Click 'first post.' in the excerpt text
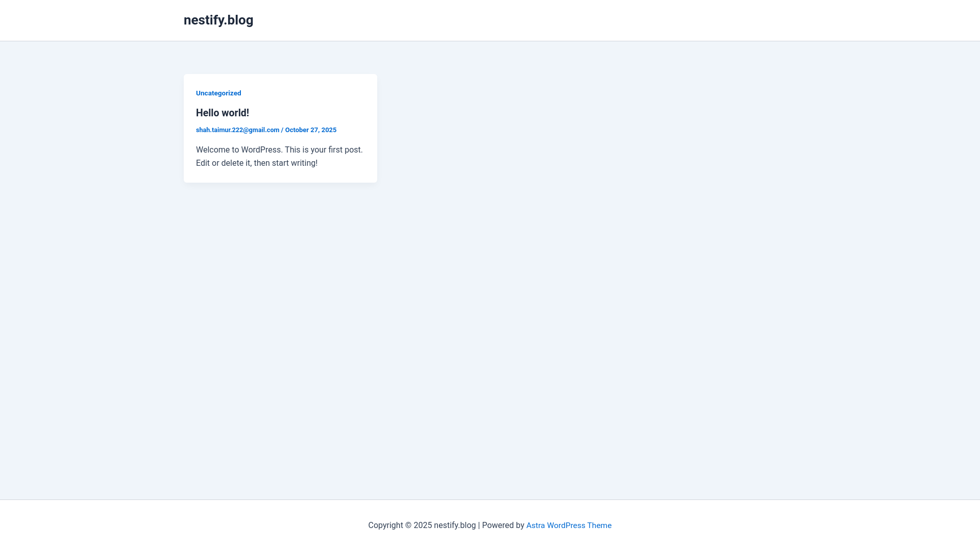 coord(346,150)
